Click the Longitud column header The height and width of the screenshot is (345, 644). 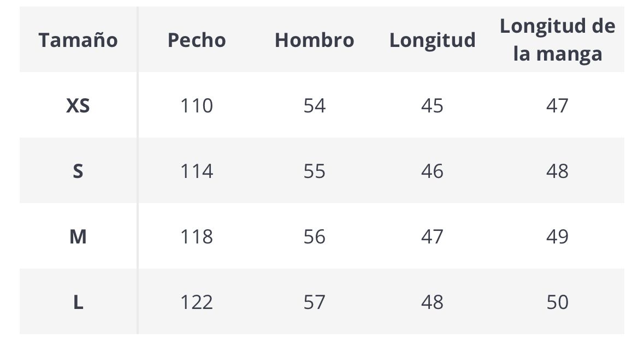[432, 40]
